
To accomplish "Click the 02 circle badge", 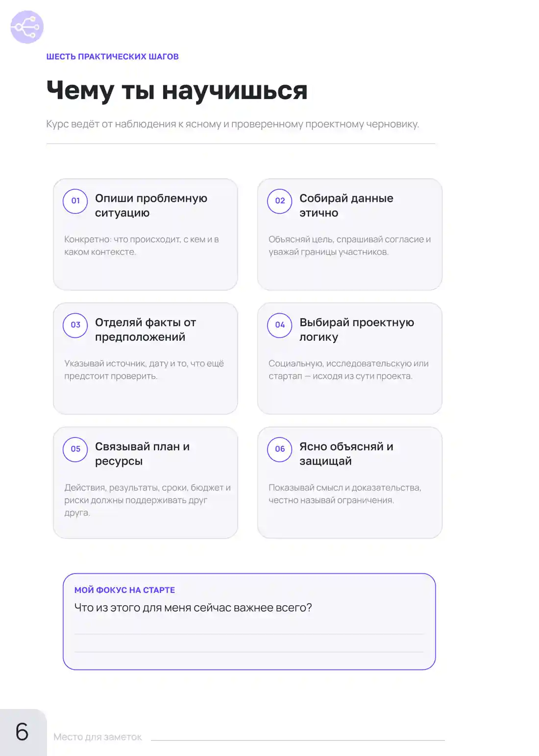I will [x=280, y=201].
